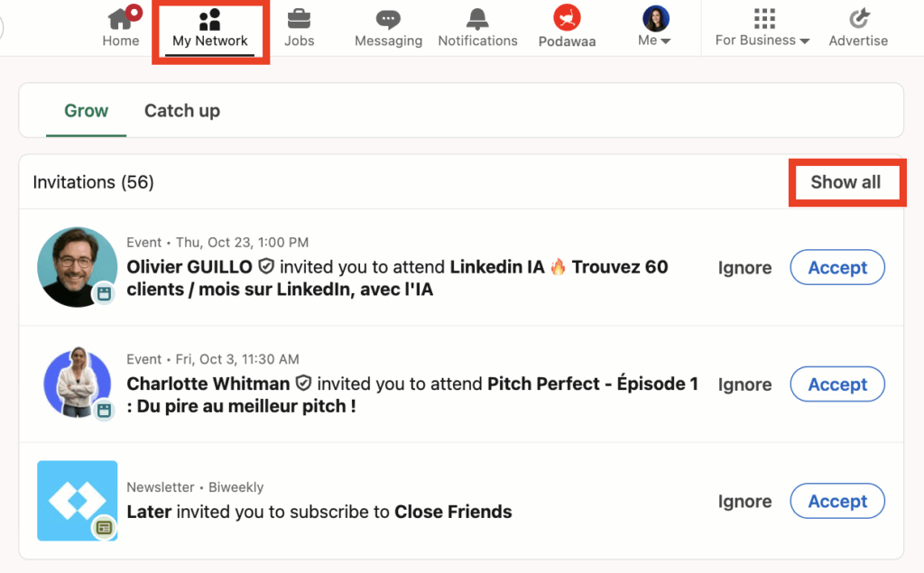Accept the Close Friends newsletter invitation
Screen dimensions: 924x573
tap(837, 502)
